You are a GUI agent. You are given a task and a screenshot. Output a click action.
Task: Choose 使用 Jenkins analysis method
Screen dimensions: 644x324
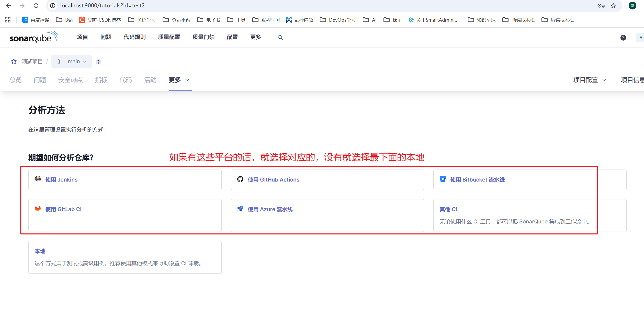pyautogui.click(x=125, y=180)
